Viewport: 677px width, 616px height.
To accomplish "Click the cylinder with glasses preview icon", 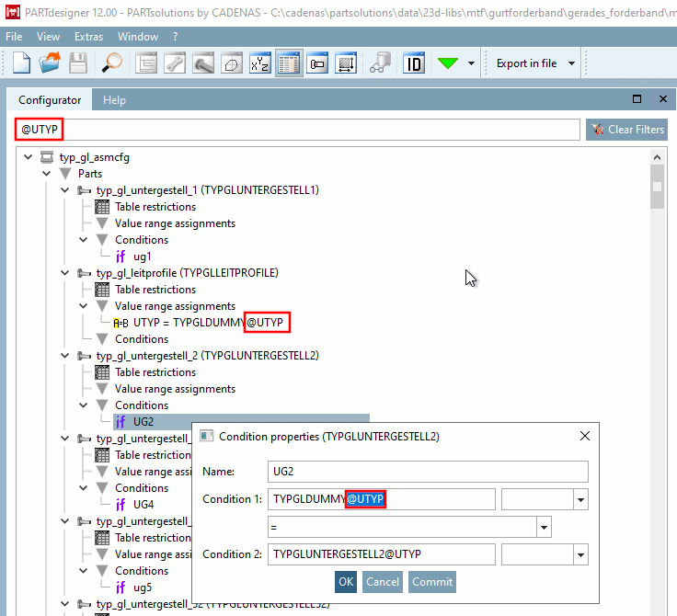I will [x=380, y=63].
